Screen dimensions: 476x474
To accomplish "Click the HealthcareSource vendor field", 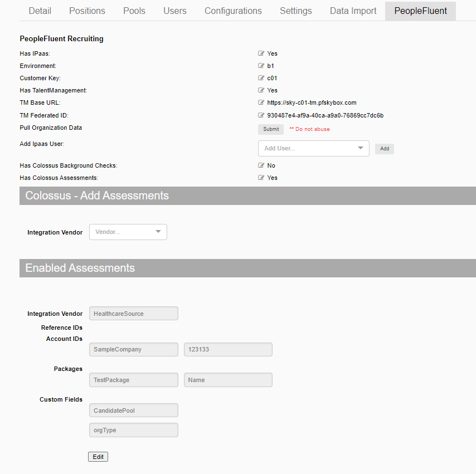I will 134,314.
